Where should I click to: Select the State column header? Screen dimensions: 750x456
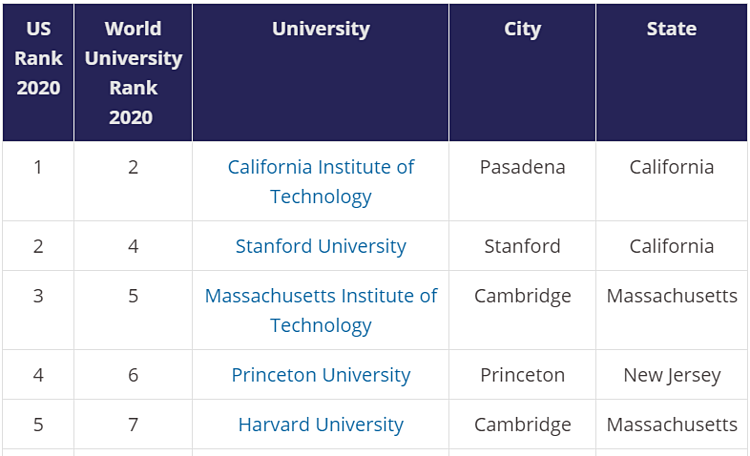pos(671,29)
